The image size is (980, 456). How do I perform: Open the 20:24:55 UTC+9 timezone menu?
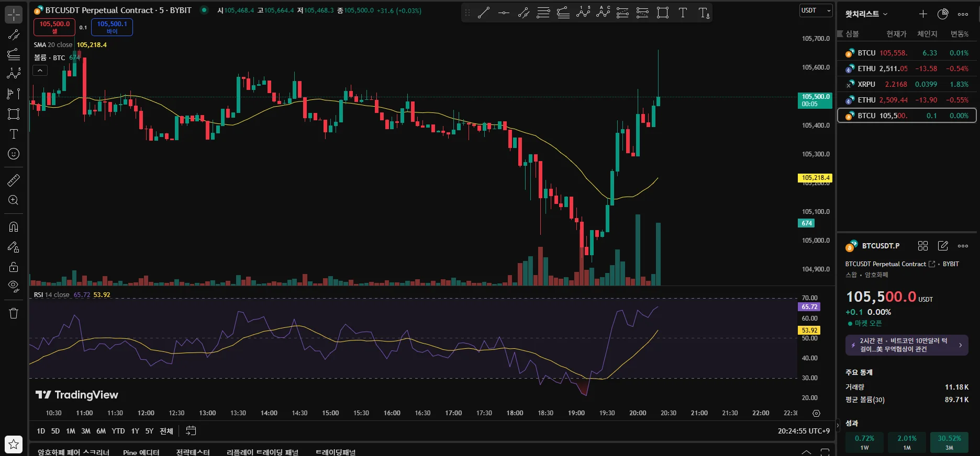click(804, 431)
